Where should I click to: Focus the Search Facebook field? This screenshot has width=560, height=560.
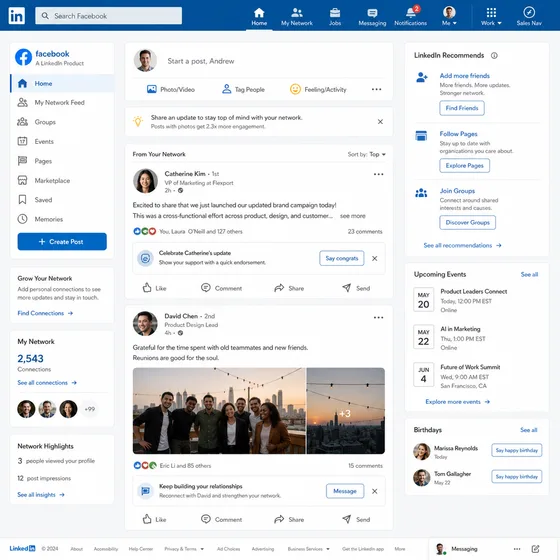tap(109, 16)
